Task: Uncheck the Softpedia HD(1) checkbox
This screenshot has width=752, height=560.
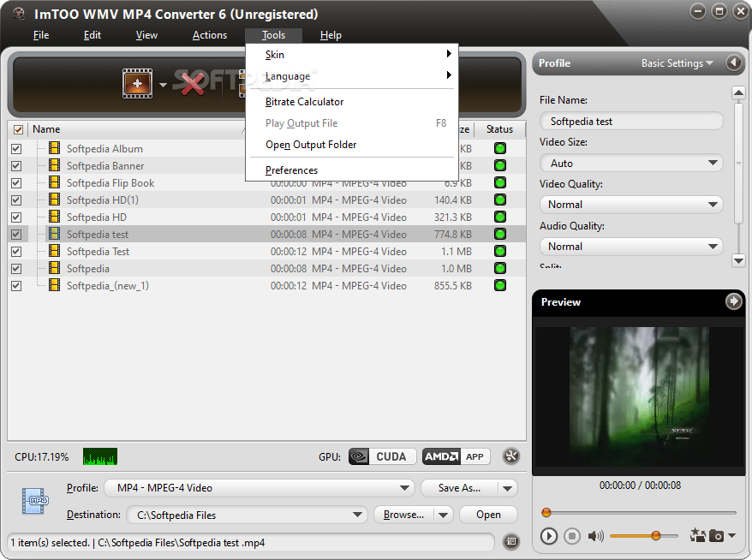Action: [16, 200]
